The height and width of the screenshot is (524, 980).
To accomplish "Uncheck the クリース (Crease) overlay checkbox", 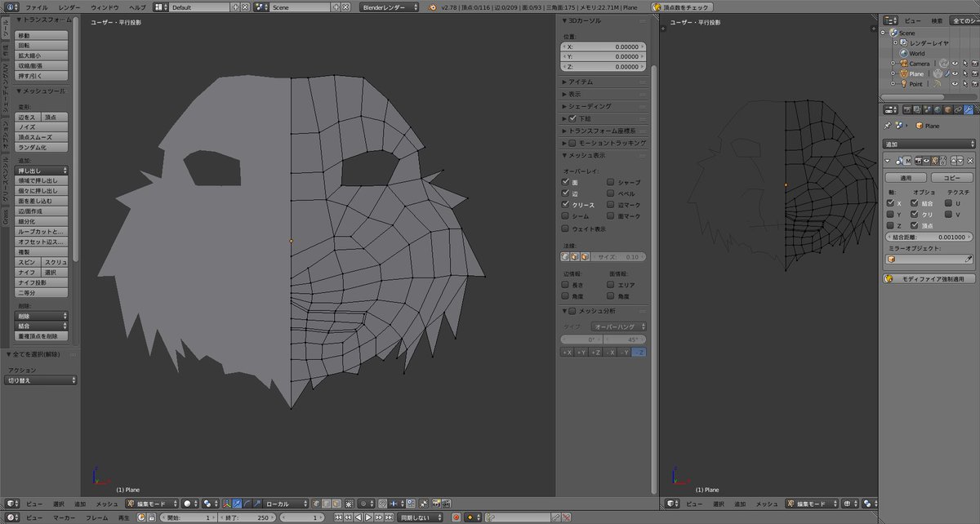I will pyautogui.click(x=565, y=205).
